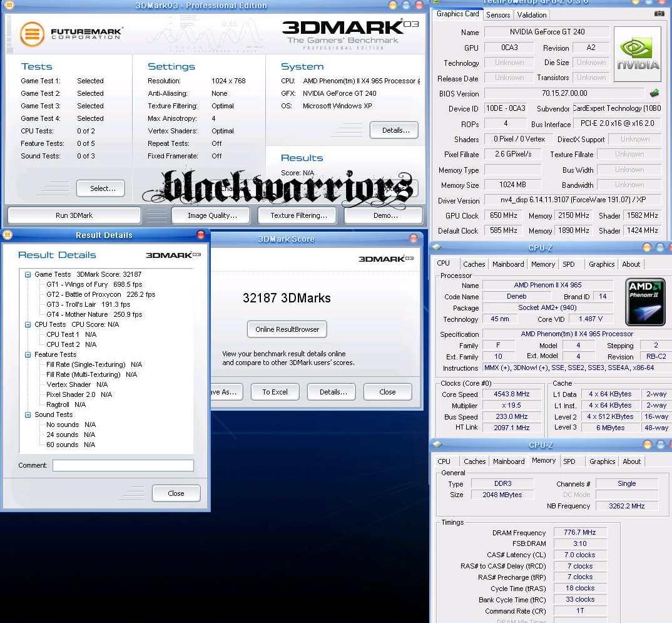This screenshot has height=623, width=672.
Task: Close the Result Details window via red button
Action: (x=201, y=235)
